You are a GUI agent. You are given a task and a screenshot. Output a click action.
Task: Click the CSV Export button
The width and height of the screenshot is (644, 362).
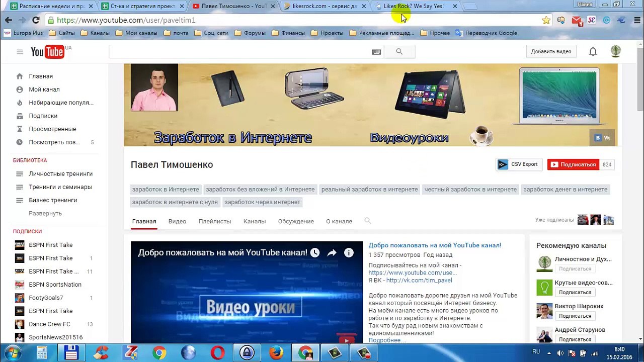point(519,164)
